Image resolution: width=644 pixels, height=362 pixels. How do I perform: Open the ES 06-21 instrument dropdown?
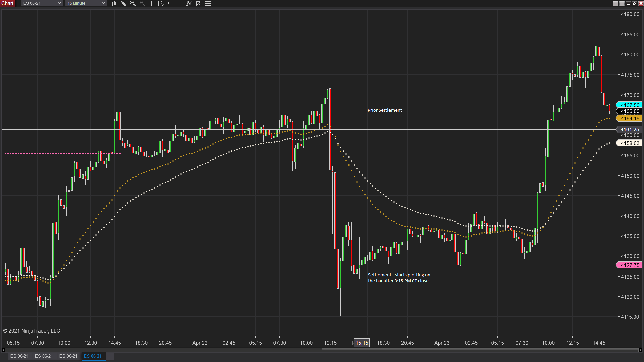pos(42,3)
